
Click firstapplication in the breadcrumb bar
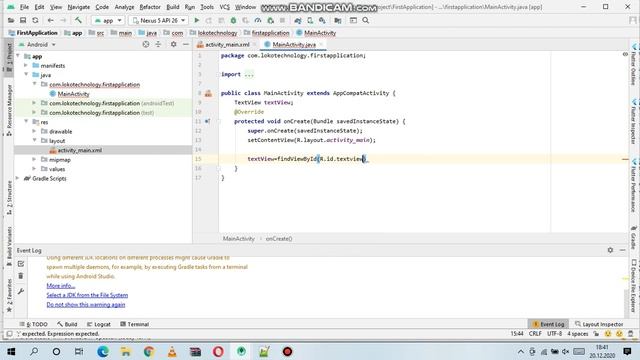tap(270, 33)
